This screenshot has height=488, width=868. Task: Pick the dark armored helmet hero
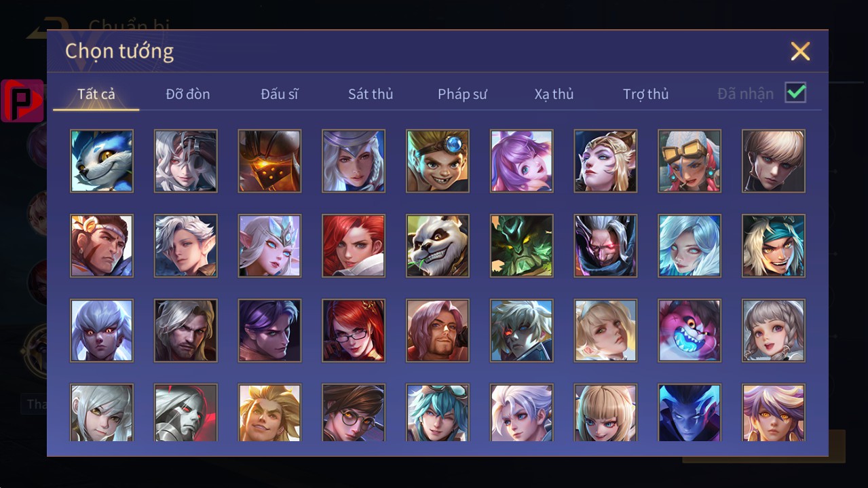(269, 161)
